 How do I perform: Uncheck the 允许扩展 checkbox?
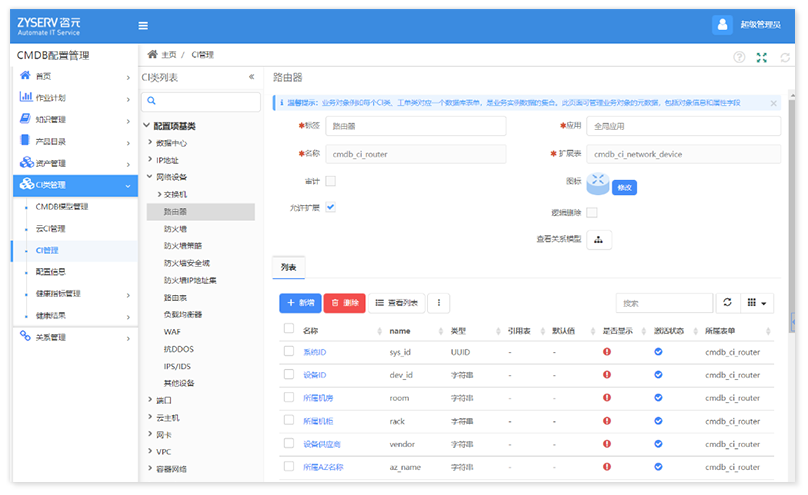(331, 207)
